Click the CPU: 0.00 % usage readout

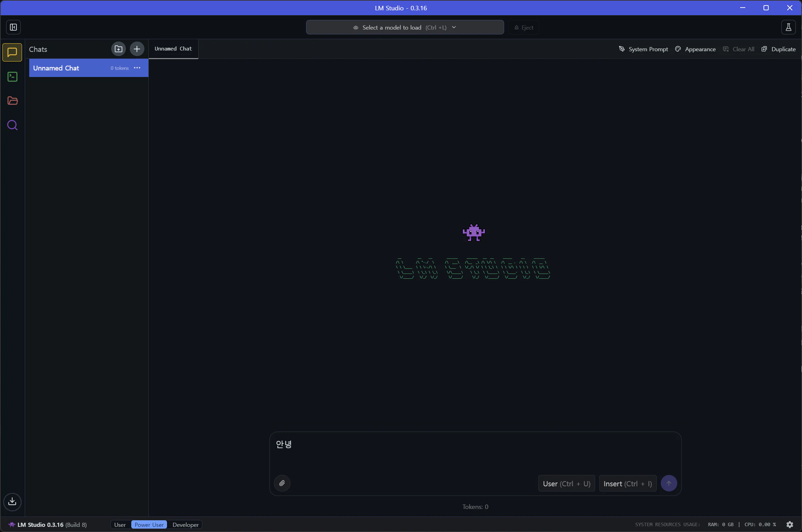pyautogui.click(x=760, y=524)
